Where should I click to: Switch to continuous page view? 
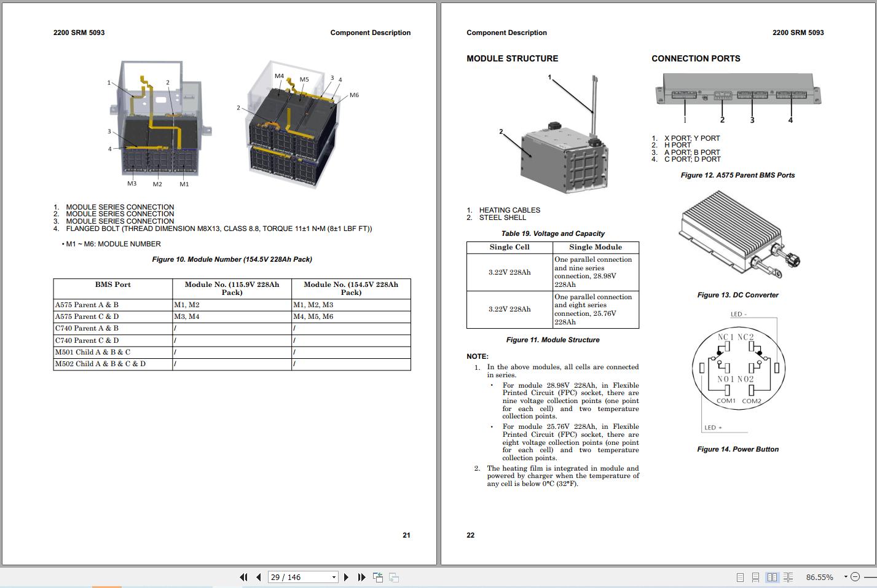(x=756, y=578)
